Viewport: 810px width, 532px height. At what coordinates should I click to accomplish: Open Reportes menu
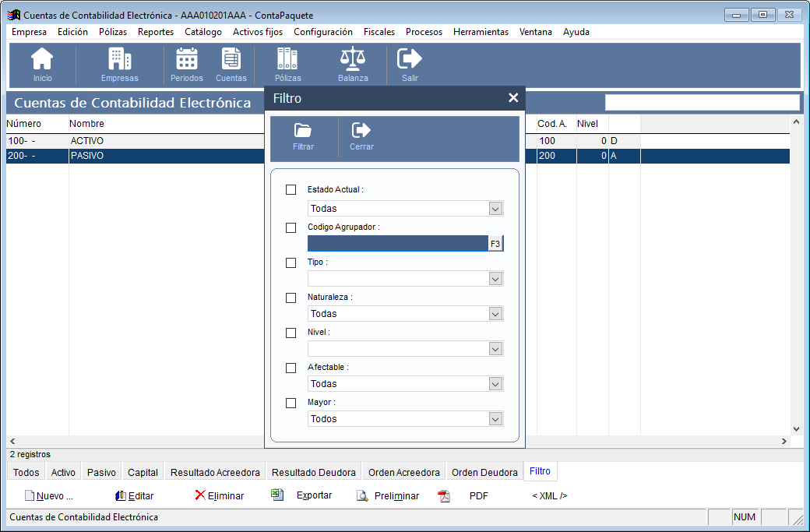coord(156,32)
